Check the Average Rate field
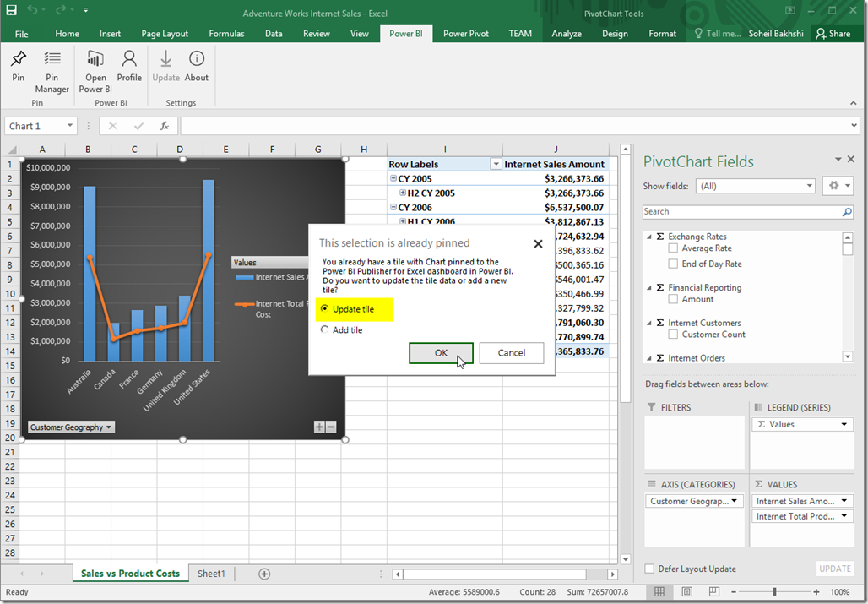This screenshot has height=604, width=868. pos(673,248)
